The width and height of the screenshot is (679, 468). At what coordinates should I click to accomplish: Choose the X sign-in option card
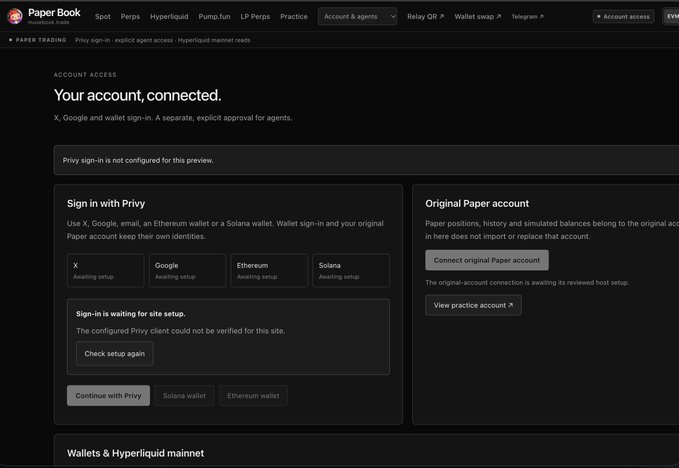coord(106,271)
